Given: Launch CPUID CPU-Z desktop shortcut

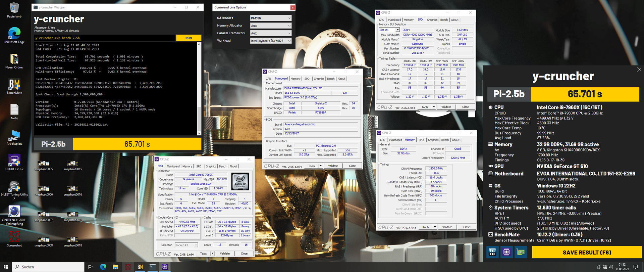Looking at the screenshot, I should point(14,163).
